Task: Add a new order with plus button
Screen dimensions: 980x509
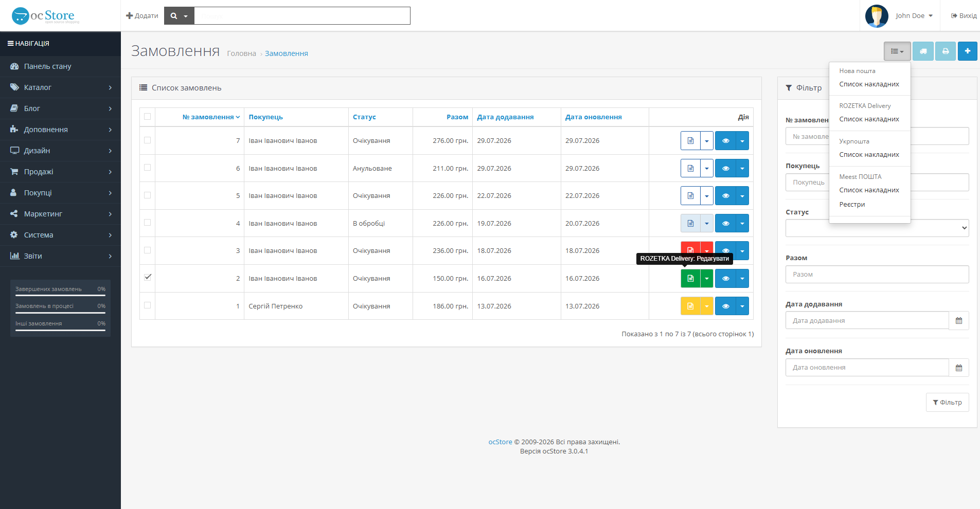Action: point(968,51)
